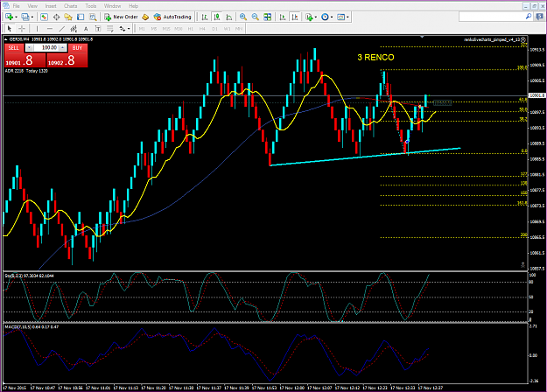Open the View menu
Screen dimensions: 547x392
(32, 6)
